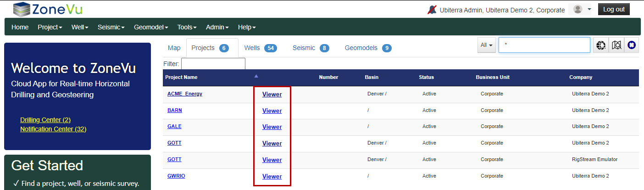Click the sort ascending arrow in header
The height and width of the screenshot is (190, 644).
[256, 76]
